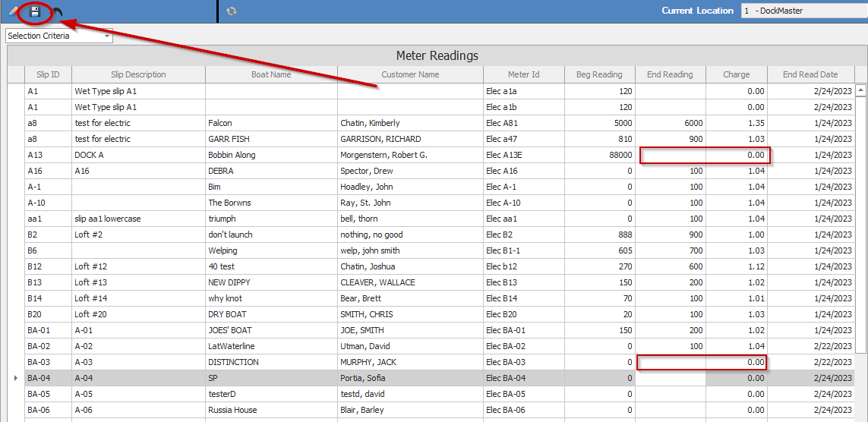Click the Meter Id column header
868x422 pixels.
(523, 74)
